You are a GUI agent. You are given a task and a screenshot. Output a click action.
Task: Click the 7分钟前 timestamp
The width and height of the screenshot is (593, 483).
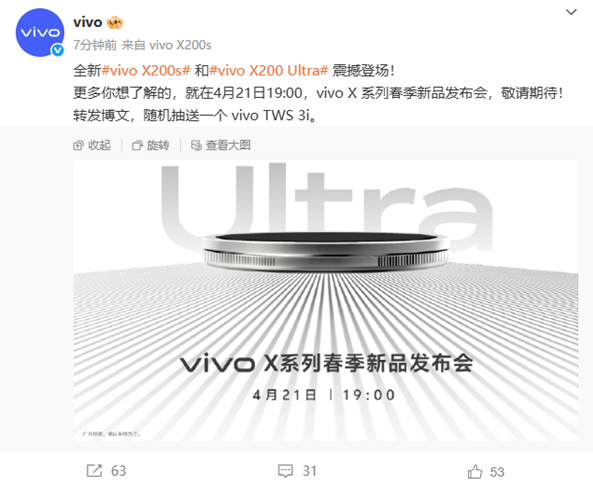tap(95, 45)
